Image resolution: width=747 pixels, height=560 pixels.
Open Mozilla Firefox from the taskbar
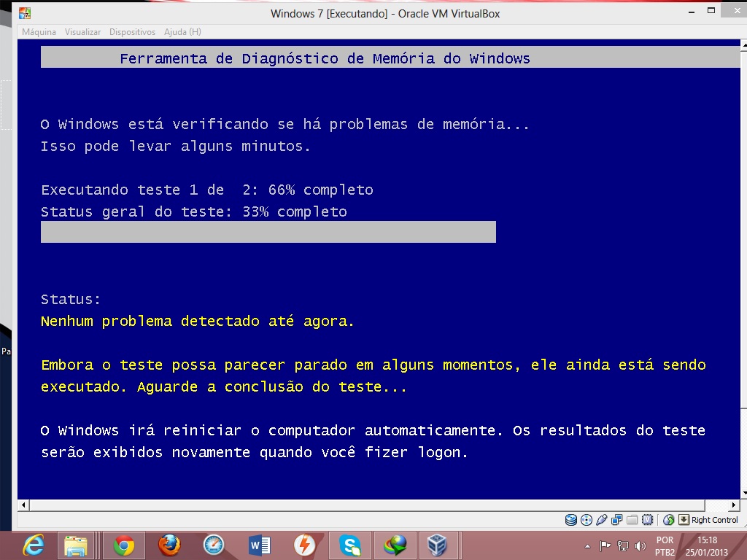169,545
